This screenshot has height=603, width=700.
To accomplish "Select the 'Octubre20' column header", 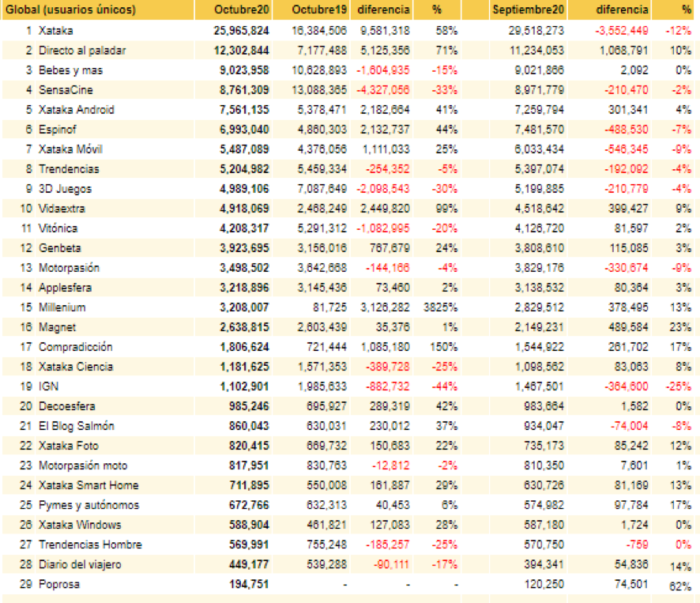I will [242, 9].
